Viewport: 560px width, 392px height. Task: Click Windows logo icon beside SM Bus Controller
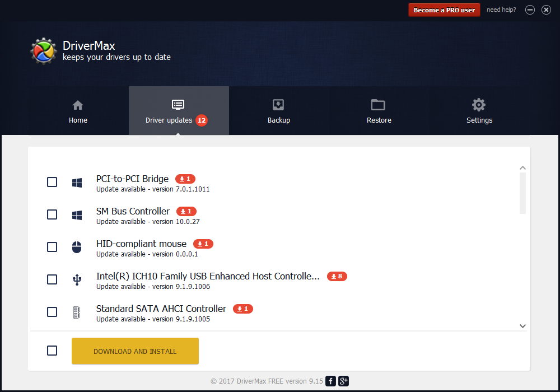coord(77,215)
